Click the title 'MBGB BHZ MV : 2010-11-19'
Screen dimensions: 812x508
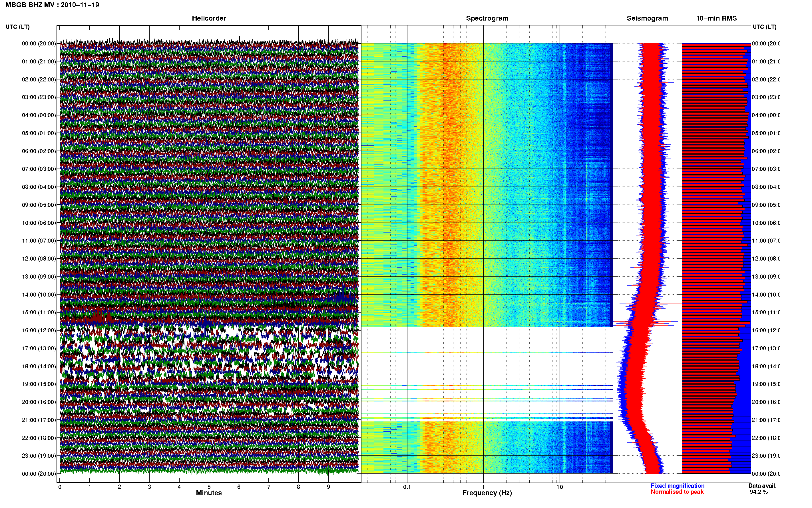tap(52, 5)
